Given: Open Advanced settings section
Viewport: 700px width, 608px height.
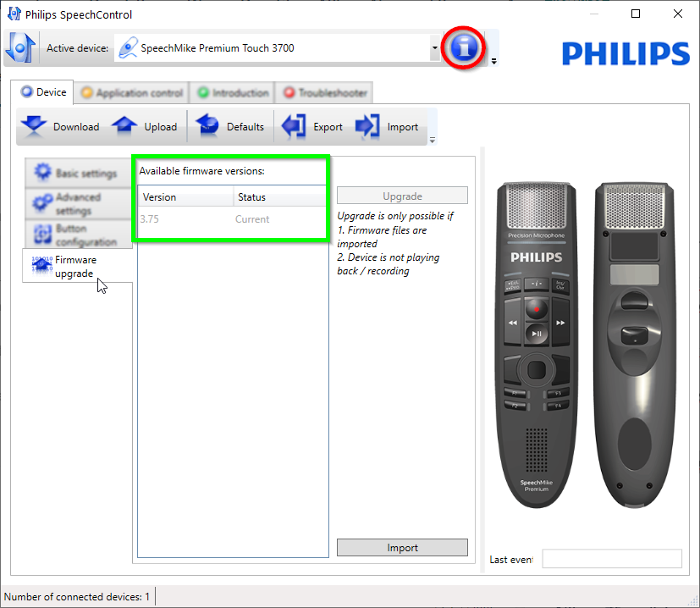Looking at the screenshot, I should click(78, 203).
